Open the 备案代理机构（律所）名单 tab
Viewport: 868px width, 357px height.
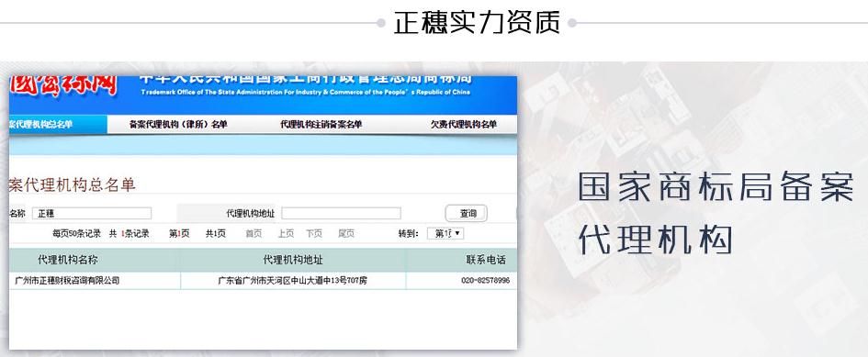coord(178,125)
